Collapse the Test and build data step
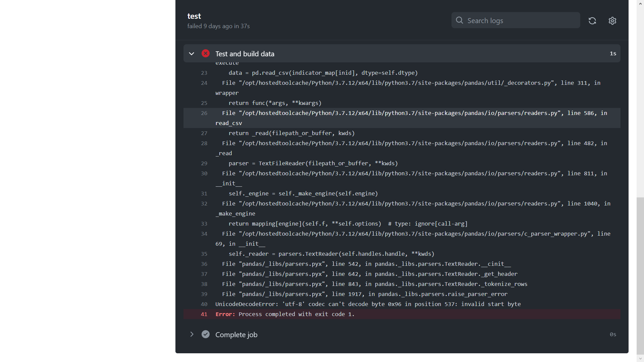Viewport: 644px width, 362px height. 192,54
